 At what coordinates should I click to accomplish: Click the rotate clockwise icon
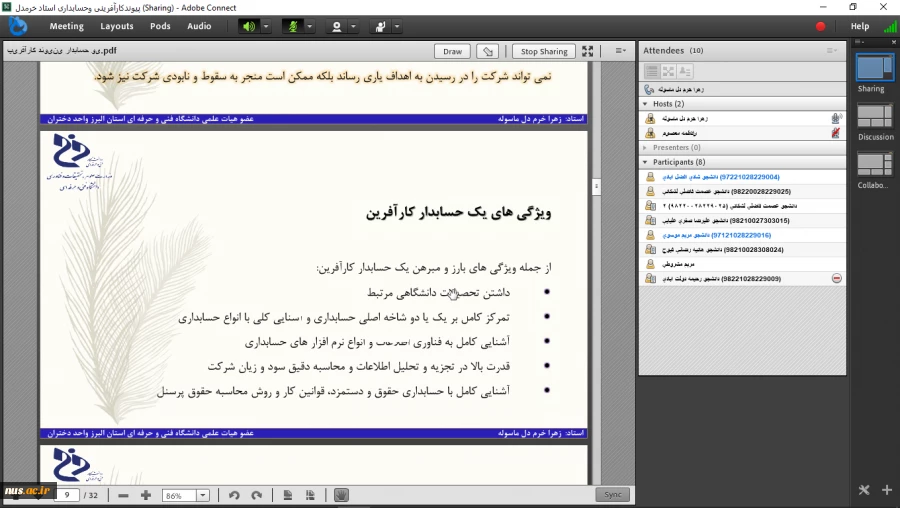pos(257,495)
